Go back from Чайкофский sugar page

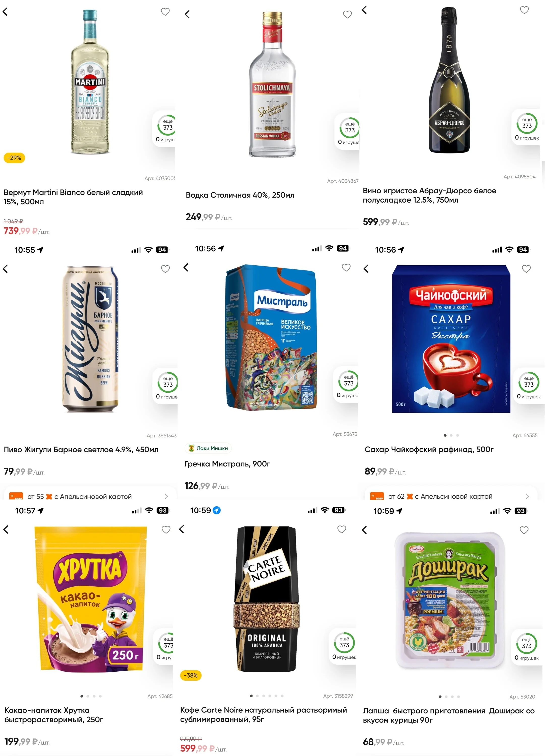pyautogui.click(x=366, y=269)
